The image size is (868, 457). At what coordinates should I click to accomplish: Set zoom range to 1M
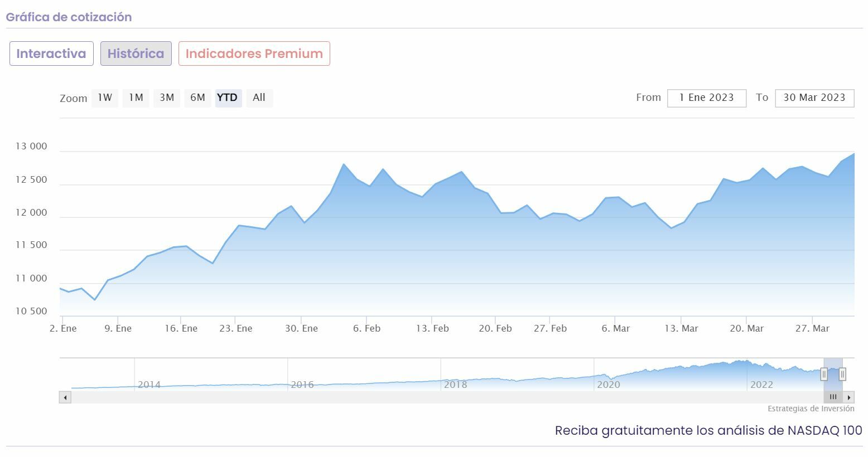point(136,98)
